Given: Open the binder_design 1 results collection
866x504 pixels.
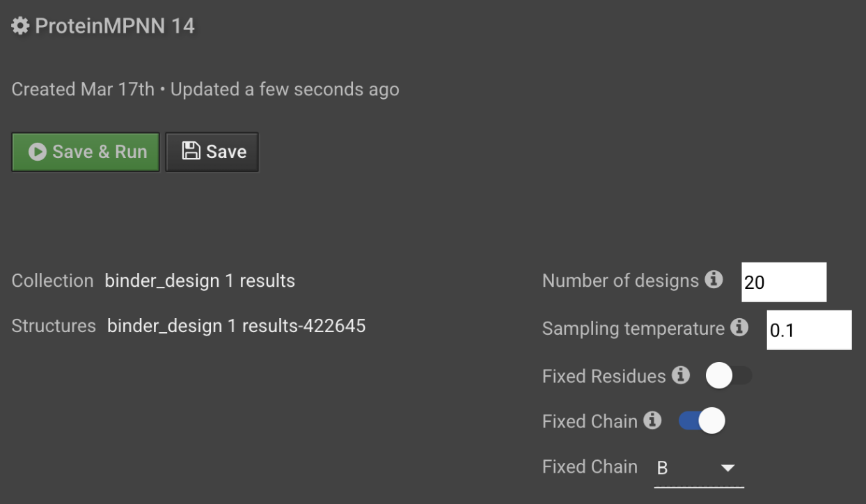Looking at the screenshot, I should [200, 281].
